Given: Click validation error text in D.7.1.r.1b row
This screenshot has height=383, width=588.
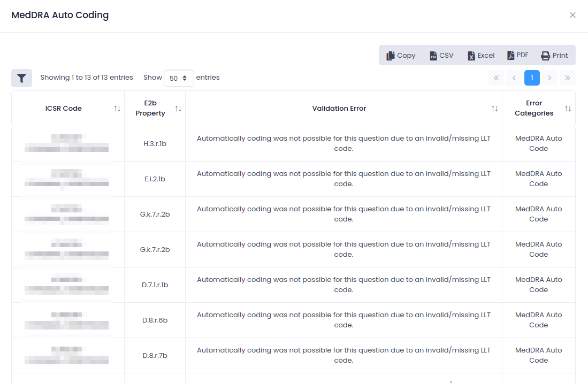Looking at the screenshot, I should [343, 285].
